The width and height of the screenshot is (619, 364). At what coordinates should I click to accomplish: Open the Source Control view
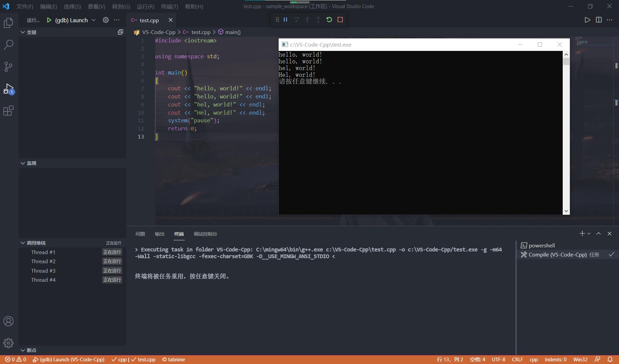8,66
